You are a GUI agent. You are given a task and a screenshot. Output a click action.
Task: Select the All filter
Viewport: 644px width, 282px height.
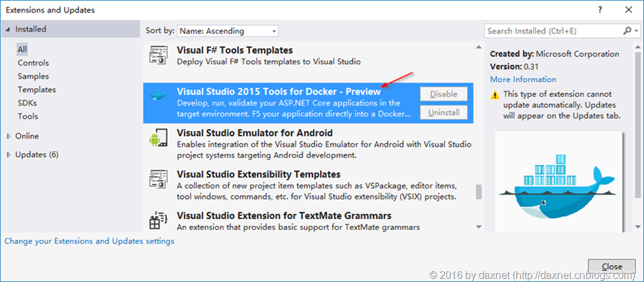(x=22, y=49)
